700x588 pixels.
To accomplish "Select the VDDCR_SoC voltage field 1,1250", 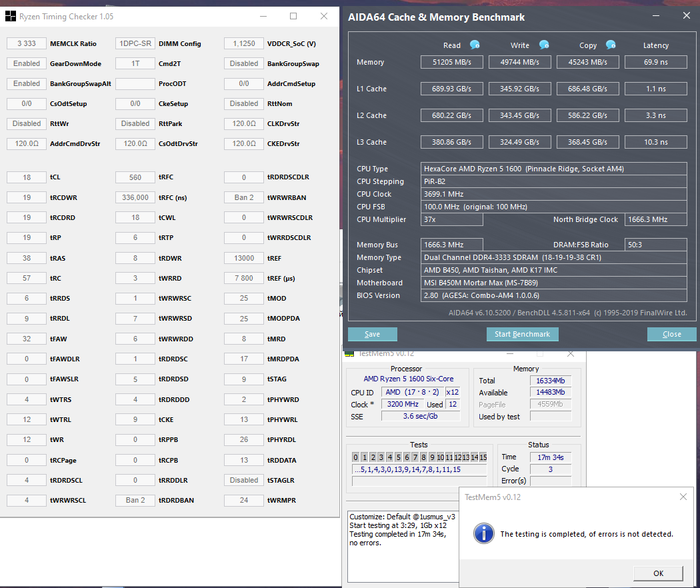I will click(x=244, y=43).
